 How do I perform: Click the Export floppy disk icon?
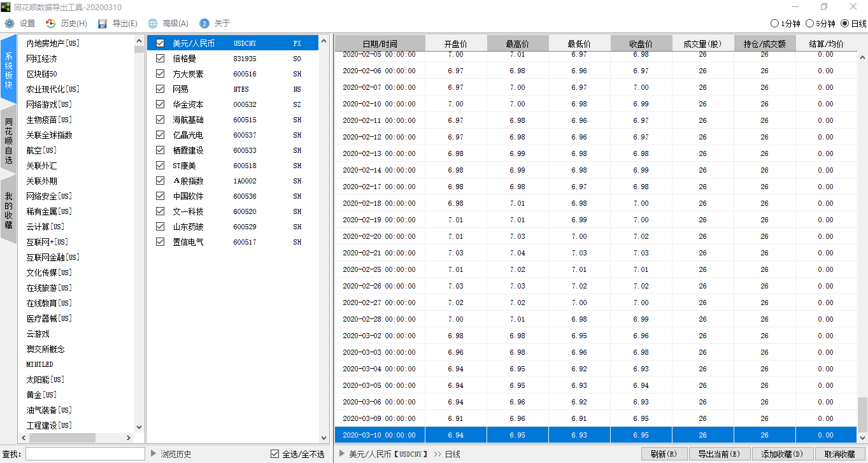coord(103,24)
